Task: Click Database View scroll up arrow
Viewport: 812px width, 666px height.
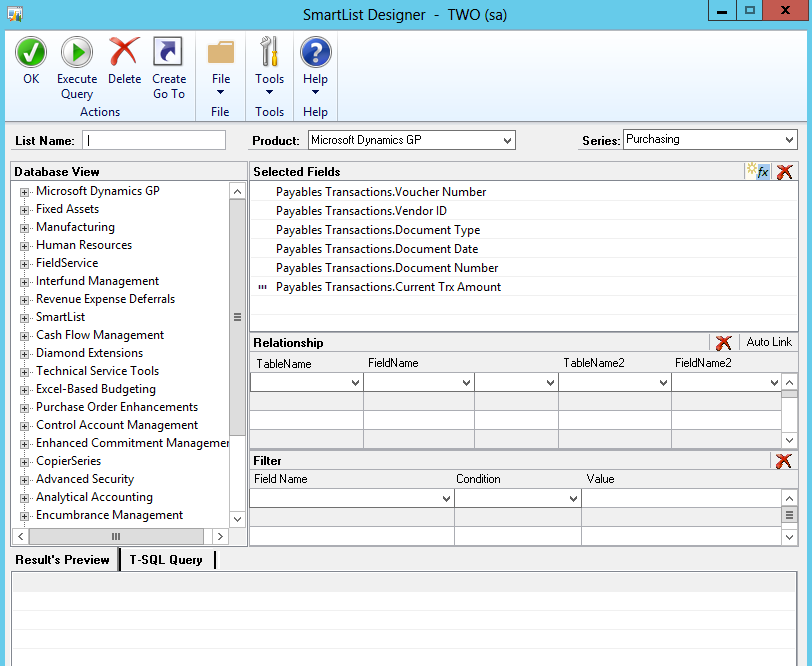Action: pyautogui.click(x=237, y=191)
